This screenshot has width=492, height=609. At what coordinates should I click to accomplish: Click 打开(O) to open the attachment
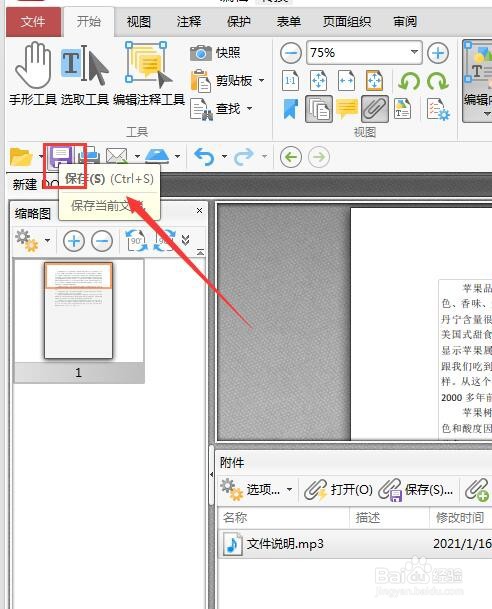338,490
